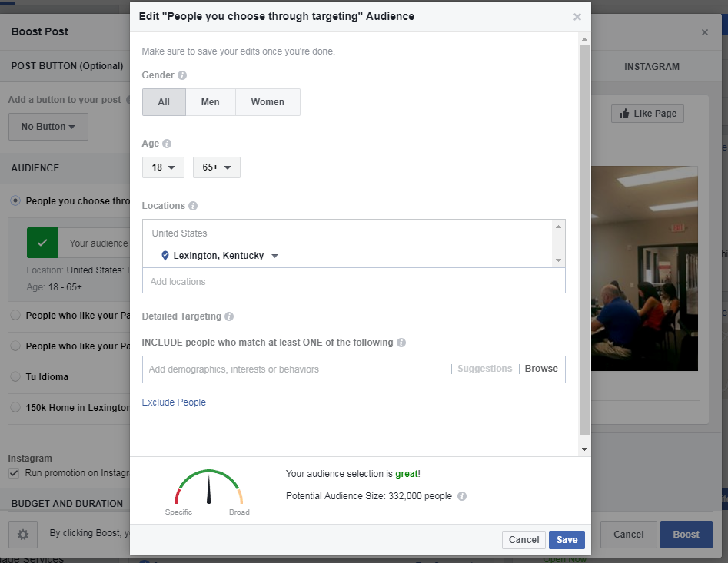
Task: Click the locations list scroll-down arrow
Action: [559, 260]
